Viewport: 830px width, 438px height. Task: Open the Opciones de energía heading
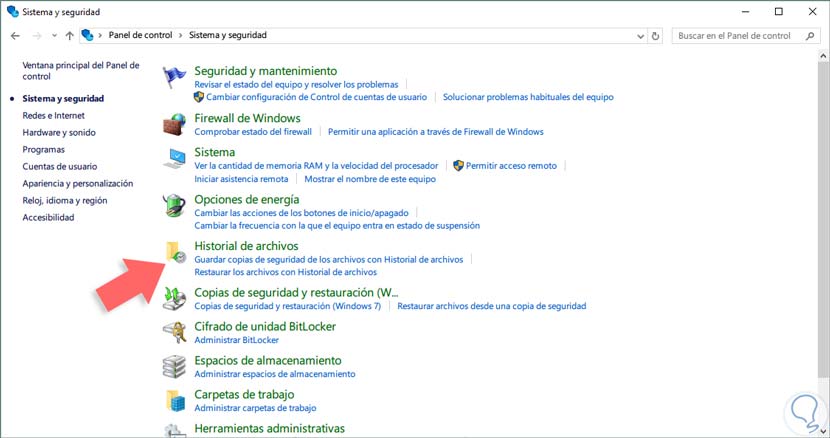coord(247,200)
